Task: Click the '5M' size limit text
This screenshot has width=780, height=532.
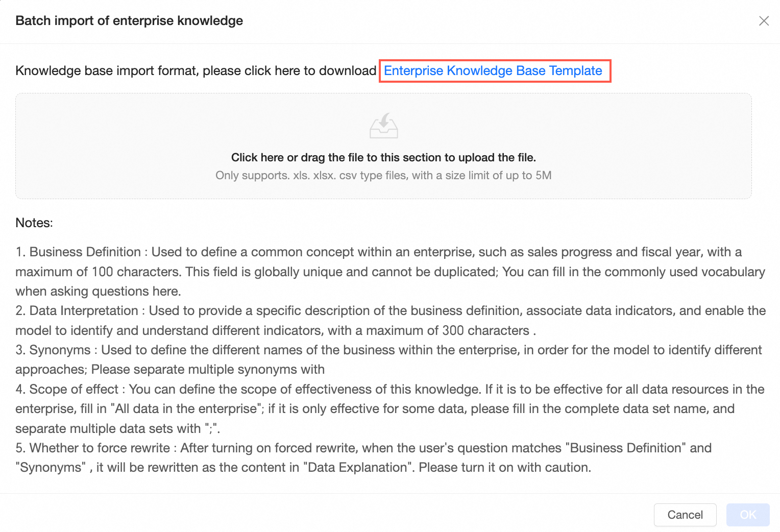Action: (544, 175)
